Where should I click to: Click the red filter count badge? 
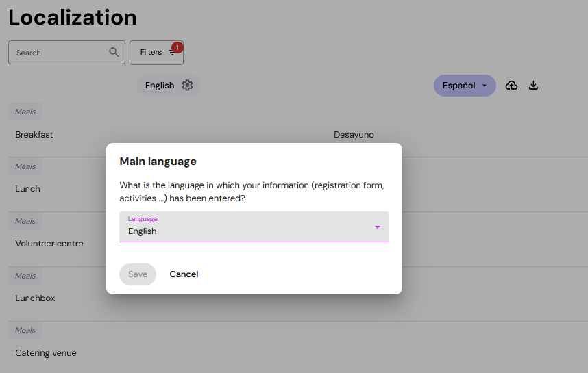177,47
